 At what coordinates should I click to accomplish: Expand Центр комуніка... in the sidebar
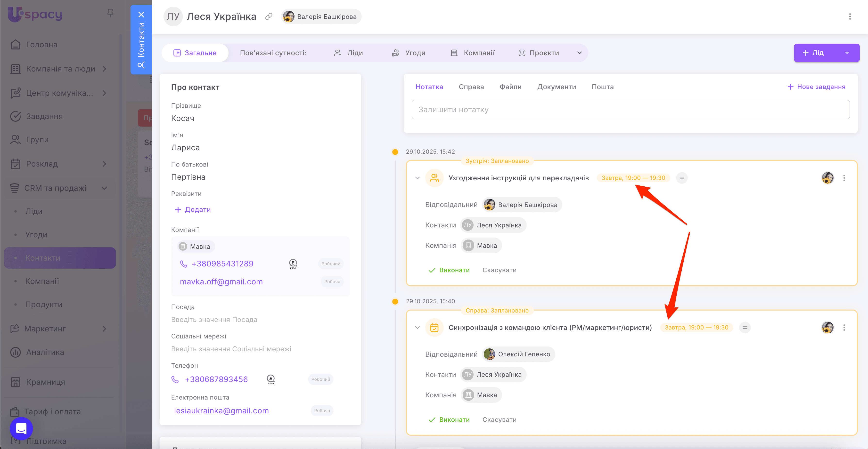105,93
